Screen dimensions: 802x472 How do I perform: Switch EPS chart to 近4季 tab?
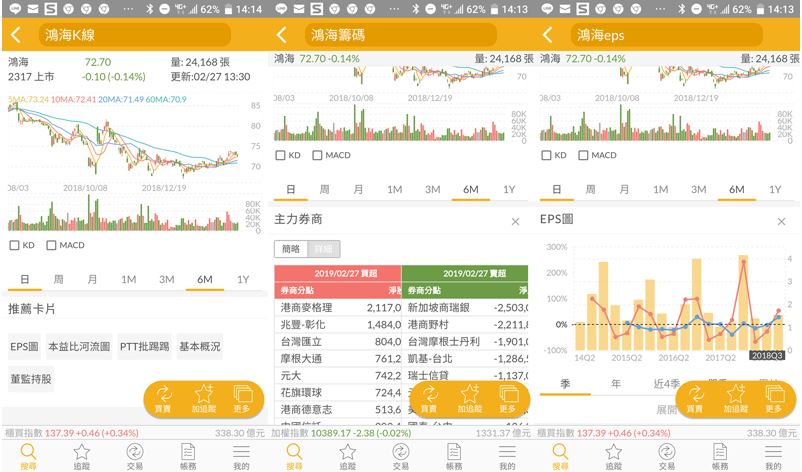click(666, 384)
